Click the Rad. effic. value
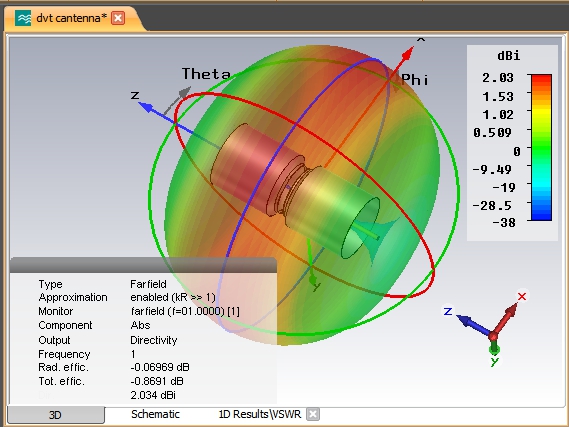The image size is (569, 427). 160,367
